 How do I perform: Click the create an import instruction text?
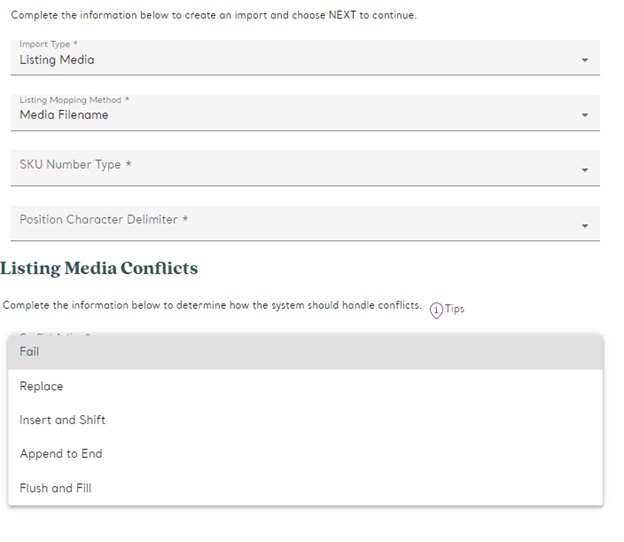213,16
